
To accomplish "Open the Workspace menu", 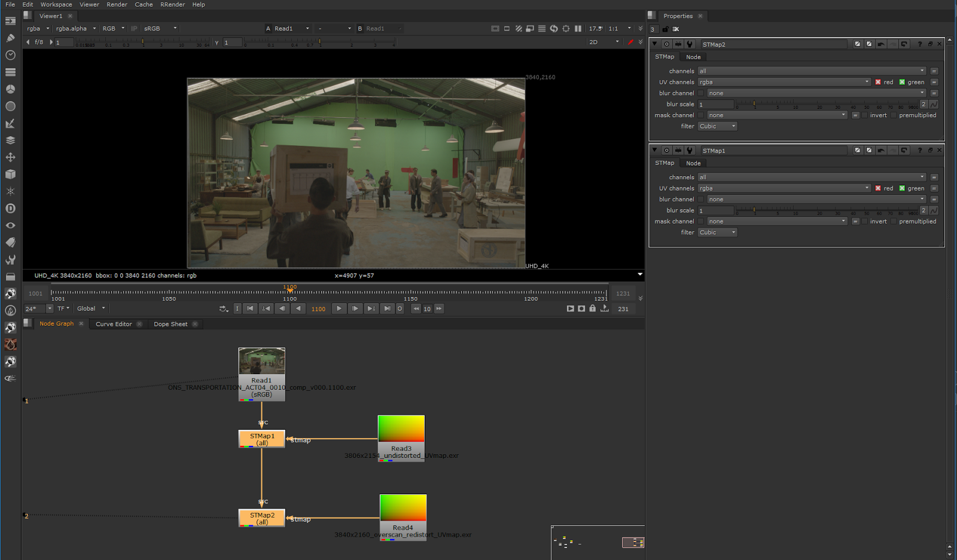I will tap(56, 4).
